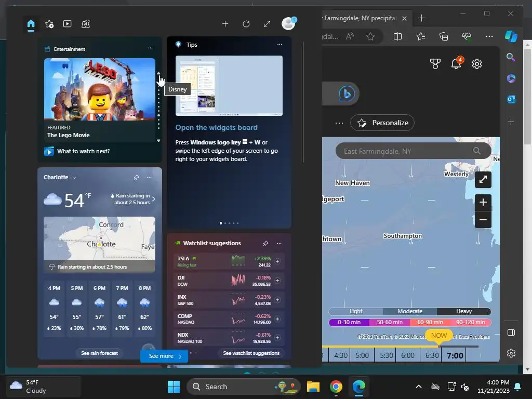Viewport: 532px width, 399px height.
Task: Add COMP NASDAQ to watchlist
Action: pyautogui.click(x=277, y=319)
